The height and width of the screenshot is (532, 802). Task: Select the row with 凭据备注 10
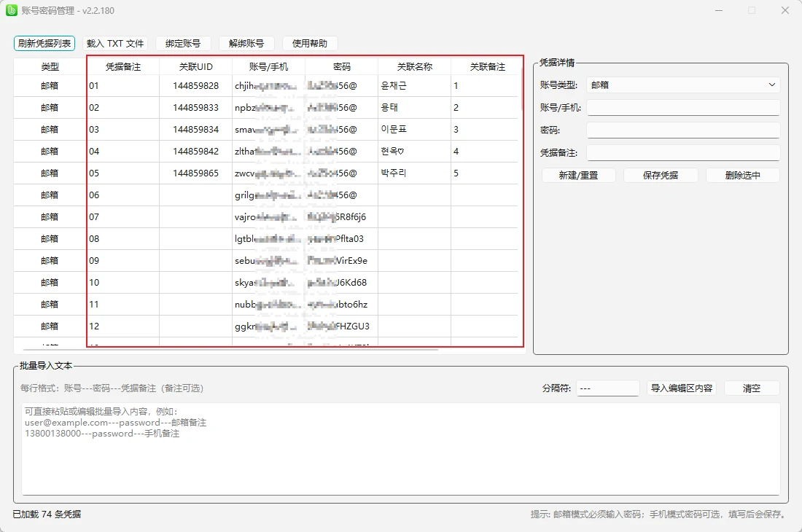pos(266,283)
